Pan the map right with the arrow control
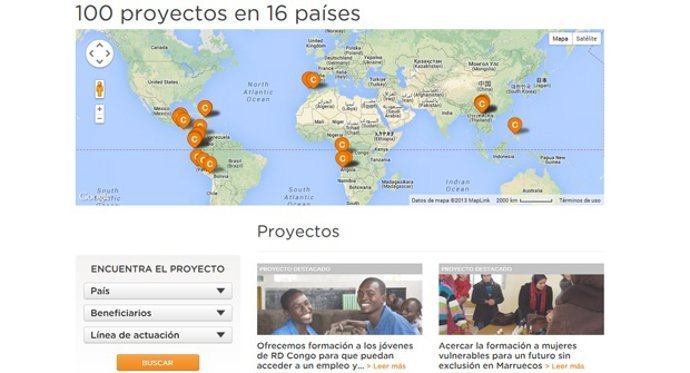The height and width of the screenshot is (373, 690). pyautogui.click(x=108, y=54)
